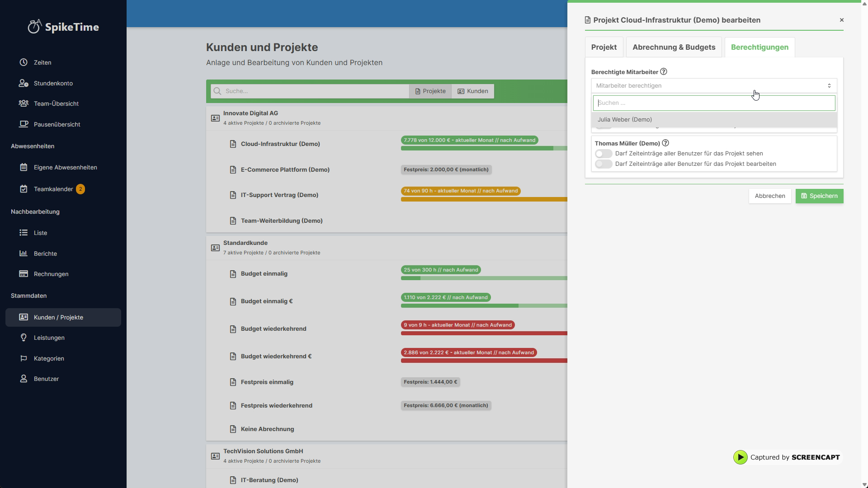The height and width of the screenshot is (488, 868).
Task: Click help icon next to Berechtigte Mitarbeiter
Action: [x=664, y=72]
